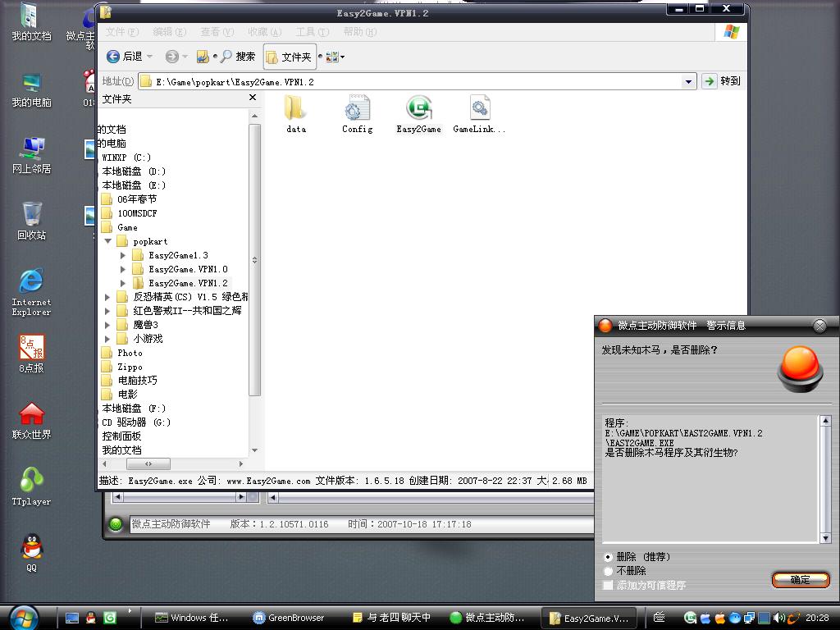Select WINXP (C:) drive in tree
Image resolution: width=840 pixels, height=630 pixels.
coord(126,157)
